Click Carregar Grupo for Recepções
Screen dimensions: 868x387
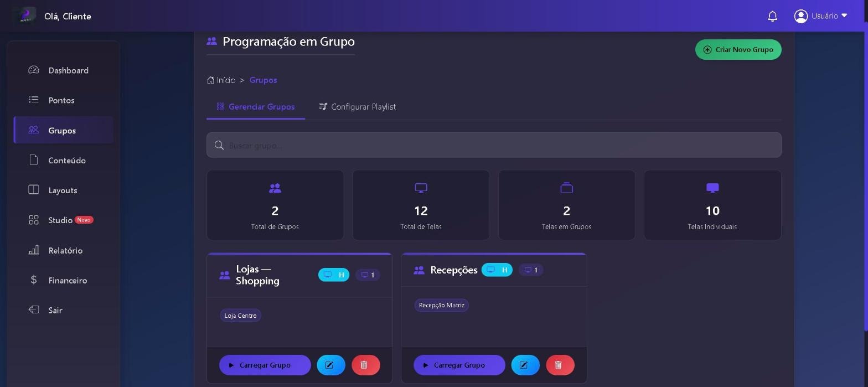pos(459,365)
